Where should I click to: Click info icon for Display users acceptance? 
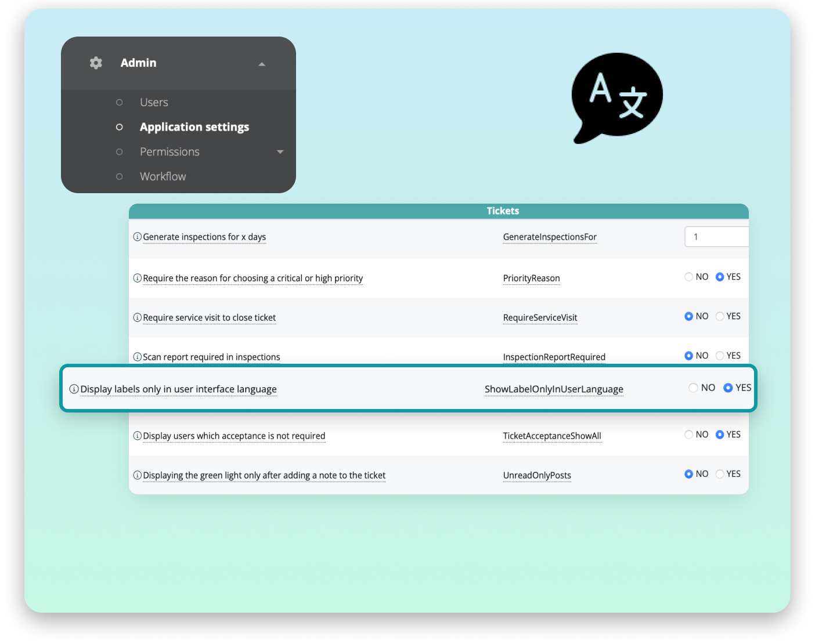click(138, 436)
